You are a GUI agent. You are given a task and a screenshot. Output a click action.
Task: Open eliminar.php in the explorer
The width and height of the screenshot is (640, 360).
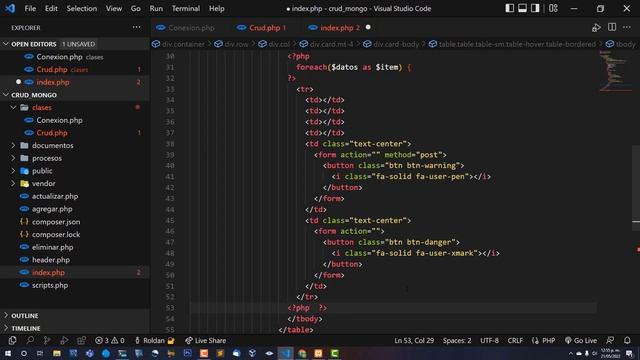point(53,247)
